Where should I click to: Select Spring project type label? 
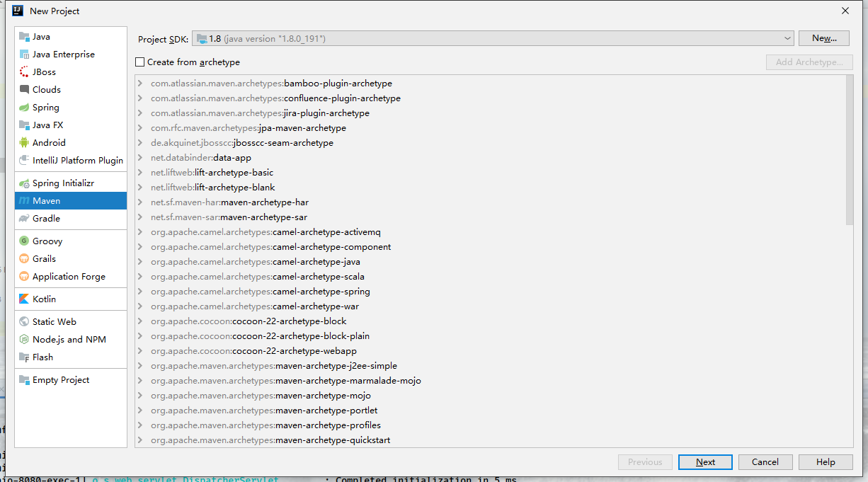pyautogui.click(x=46, y=108)
